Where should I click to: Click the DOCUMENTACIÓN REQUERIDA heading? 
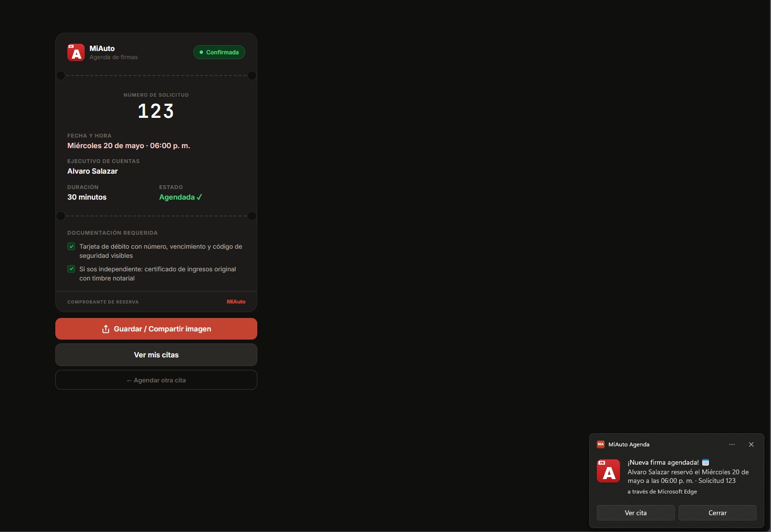[113, 233]
